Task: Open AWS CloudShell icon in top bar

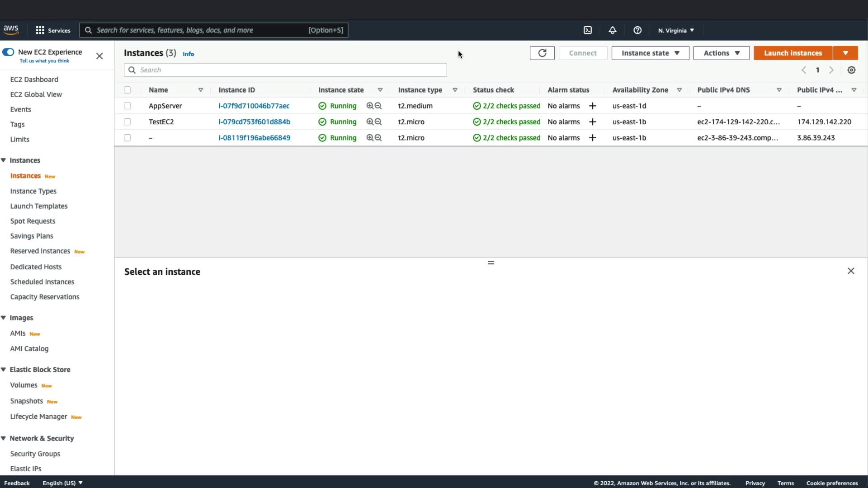Action: click(587, 30)
